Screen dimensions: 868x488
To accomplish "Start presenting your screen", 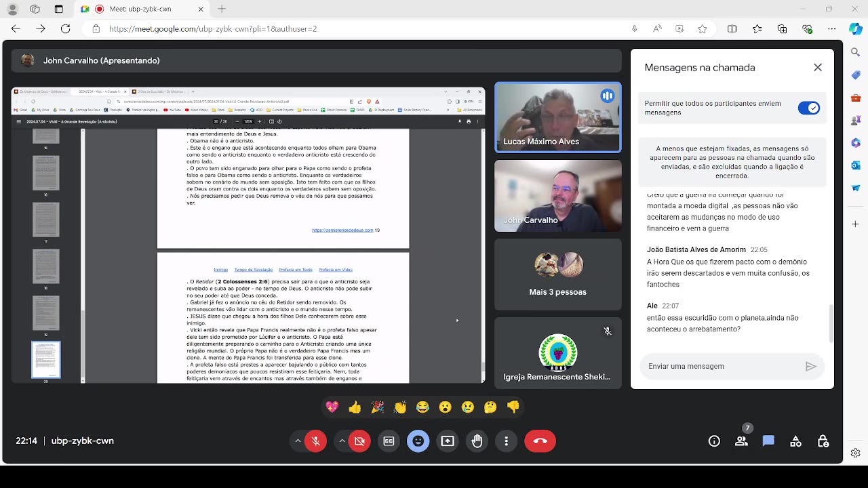I will [448, 441].
